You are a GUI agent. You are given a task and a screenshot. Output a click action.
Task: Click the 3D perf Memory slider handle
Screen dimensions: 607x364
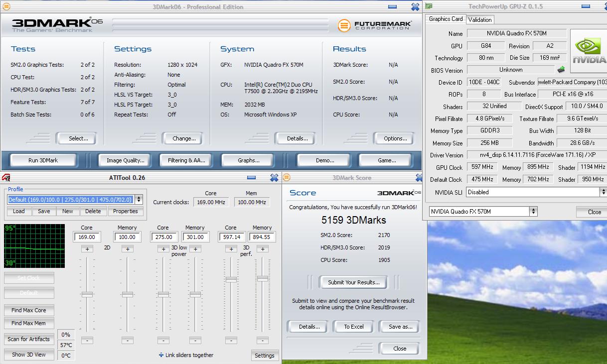263,278
